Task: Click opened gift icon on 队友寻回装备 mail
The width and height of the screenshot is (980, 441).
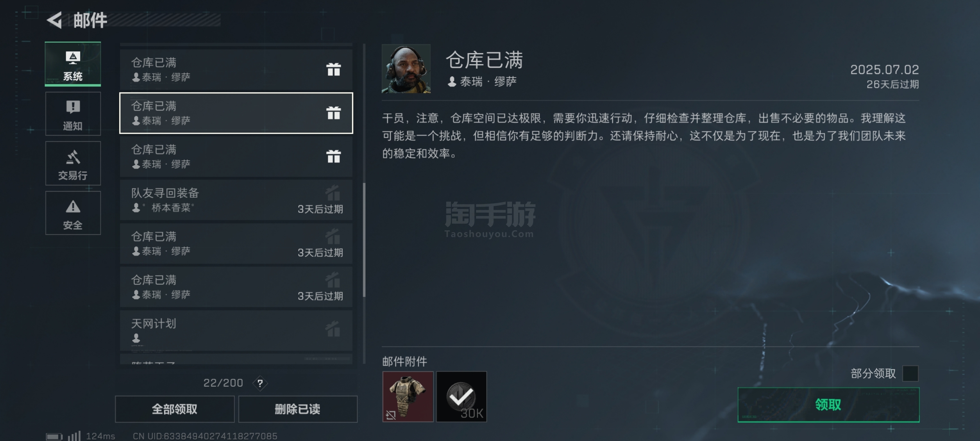Action: [x=333, y=193]
